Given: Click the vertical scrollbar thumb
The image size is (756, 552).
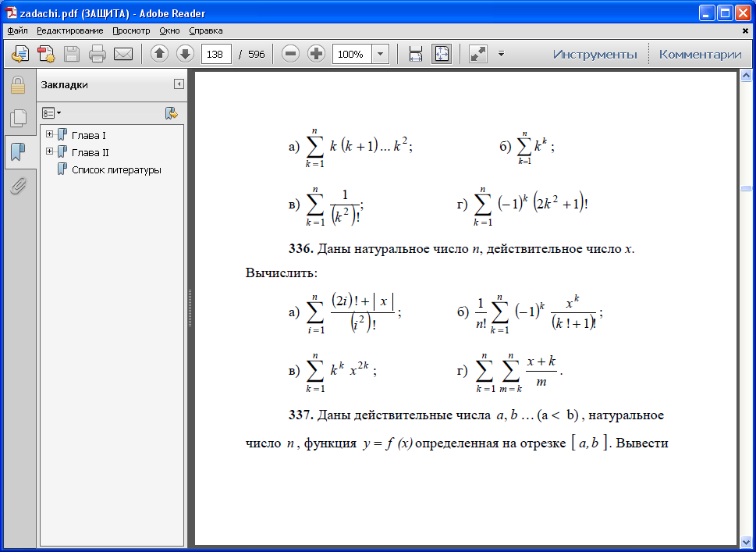Looking at the screenshot, I should (746, 188).
